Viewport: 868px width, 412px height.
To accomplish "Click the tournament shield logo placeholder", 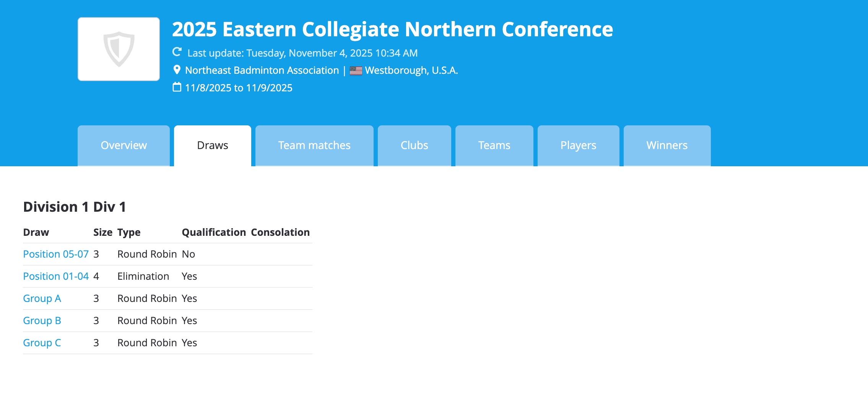I will [x=119, y=49].
